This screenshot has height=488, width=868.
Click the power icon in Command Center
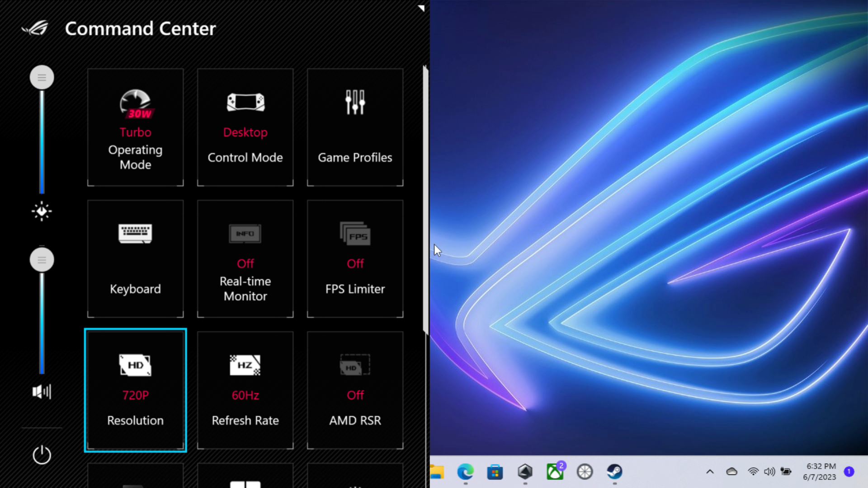coord(42,455)
